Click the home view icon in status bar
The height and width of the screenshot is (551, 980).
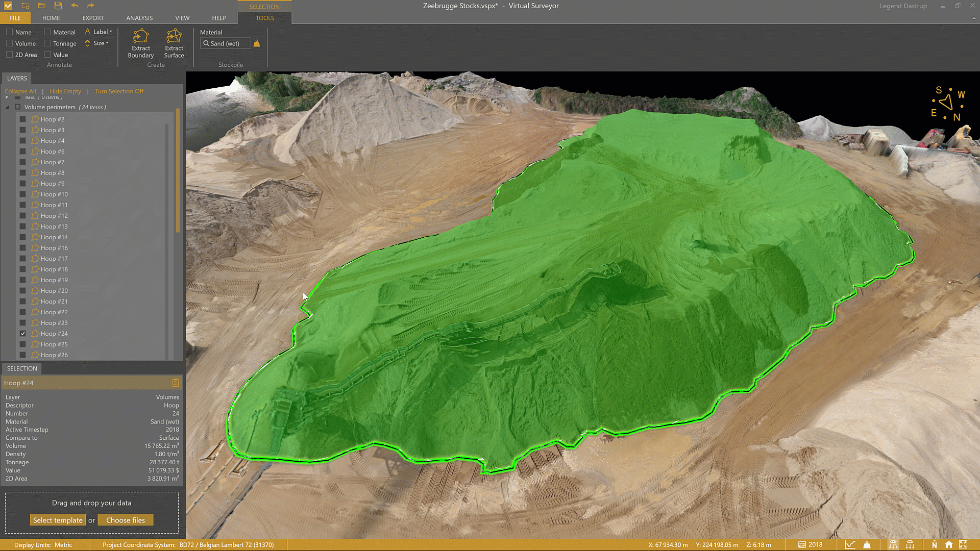pos(948,544)
